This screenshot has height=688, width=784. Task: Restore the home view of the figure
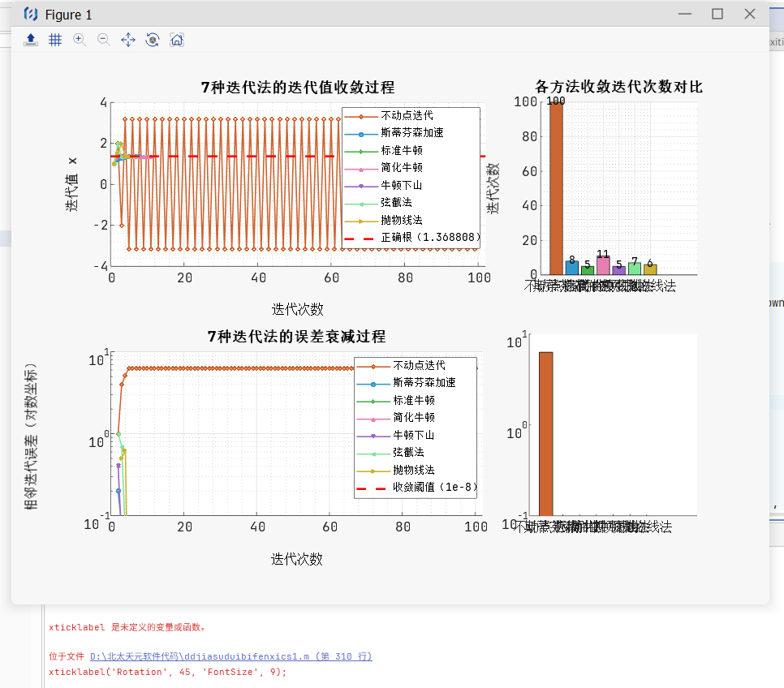click(x=176, y=40)
